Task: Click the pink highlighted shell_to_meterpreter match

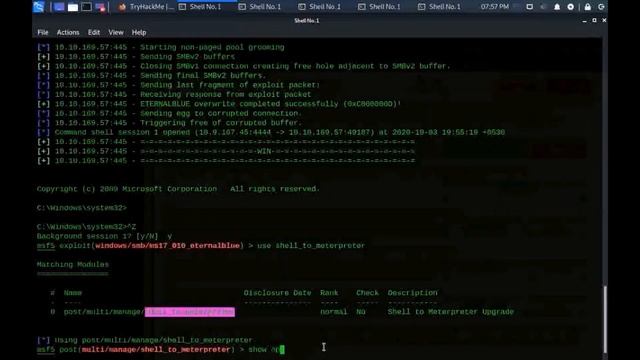Action: click(190, 312)
